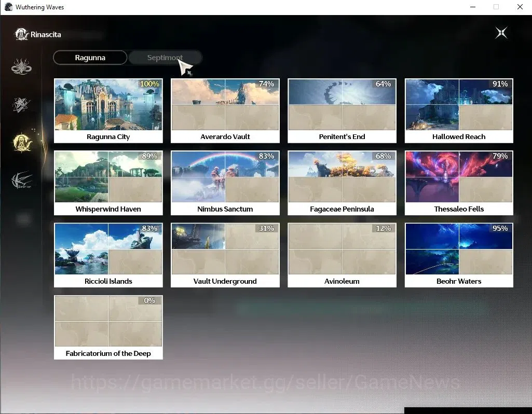Click the 31% badge on Vault Underground

pyautogui.click(x=266, y=228)
